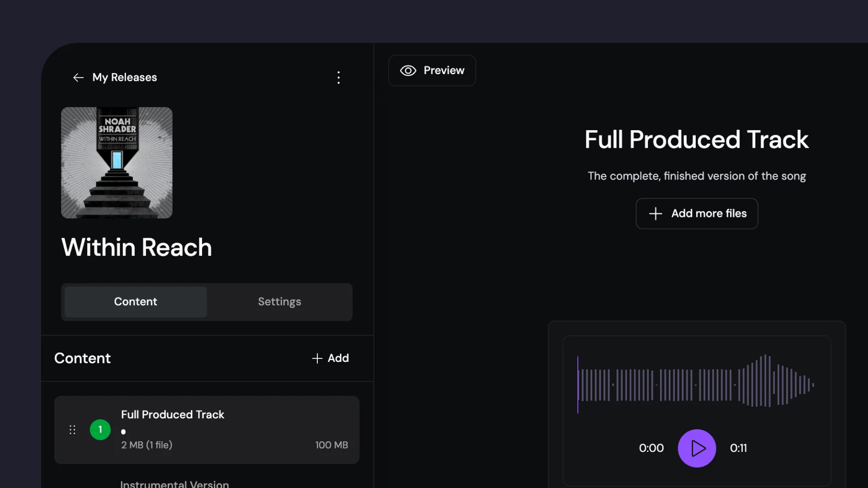Click the eye icon in Preview button
This screenshot has width=868, height=488.
point(408,71)
